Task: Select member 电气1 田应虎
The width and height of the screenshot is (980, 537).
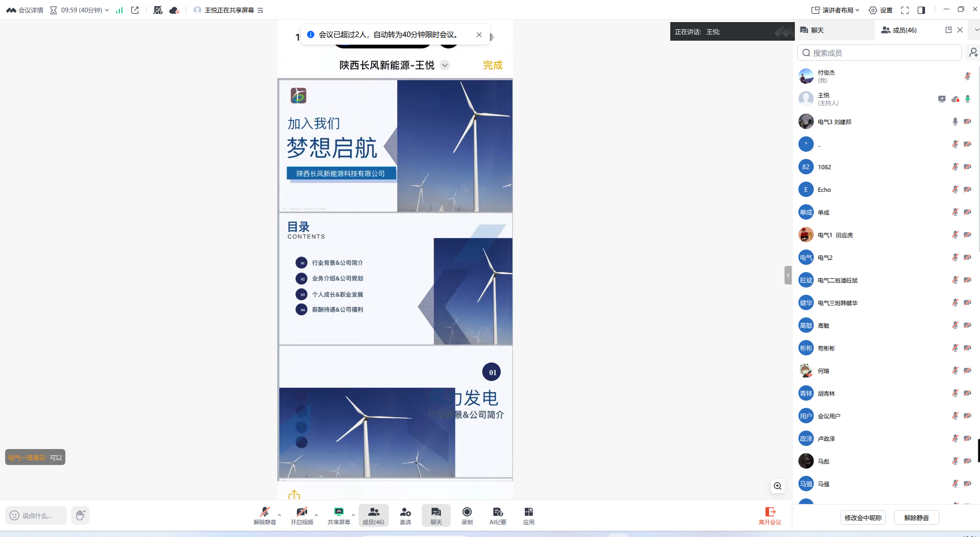Action: pos(885,235)
